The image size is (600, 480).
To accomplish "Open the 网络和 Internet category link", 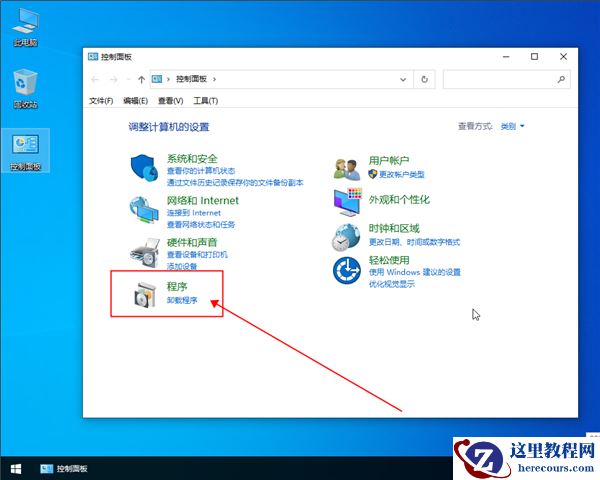I will click(202, 201).
